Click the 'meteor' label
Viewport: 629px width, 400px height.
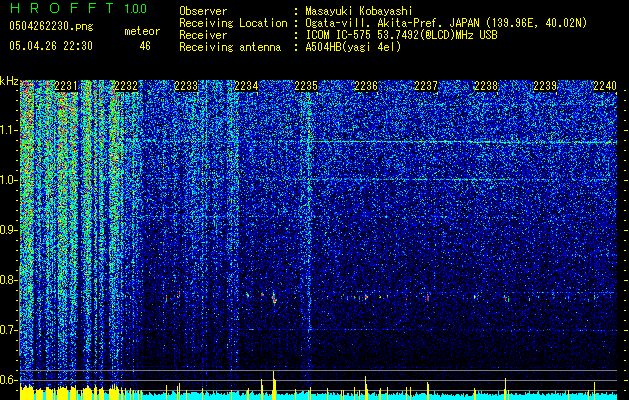tap(142, 31)
